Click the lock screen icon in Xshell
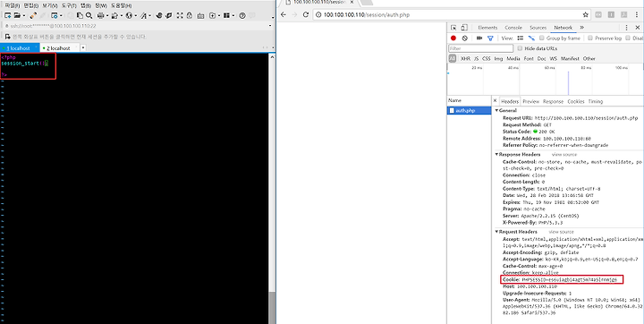This screenshot has width=644, height=324. [189, 15]
